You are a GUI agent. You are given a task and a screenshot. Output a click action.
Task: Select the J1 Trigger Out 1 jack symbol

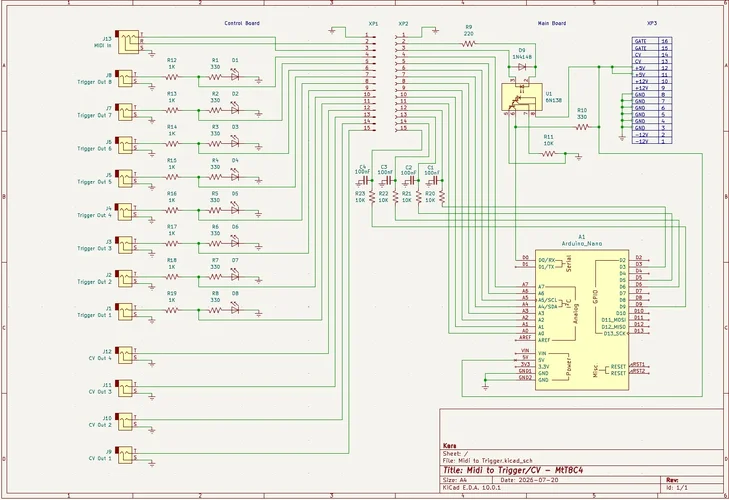(x=125, y=312)
